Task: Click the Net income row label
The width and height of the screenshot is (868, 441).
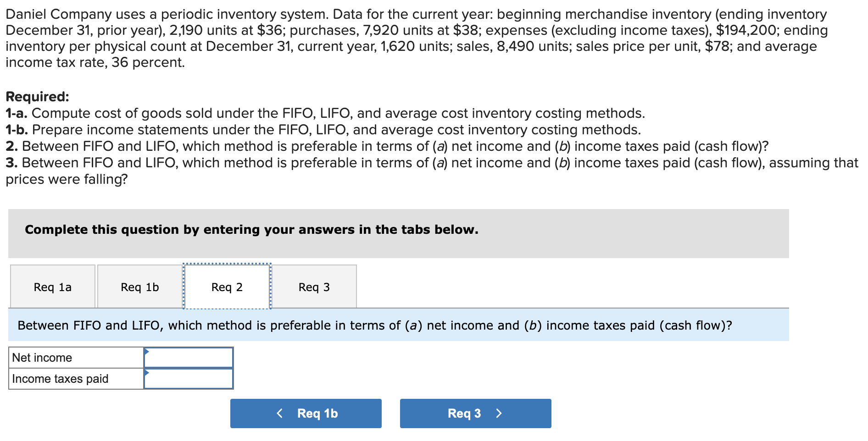Action: [42, 357]
